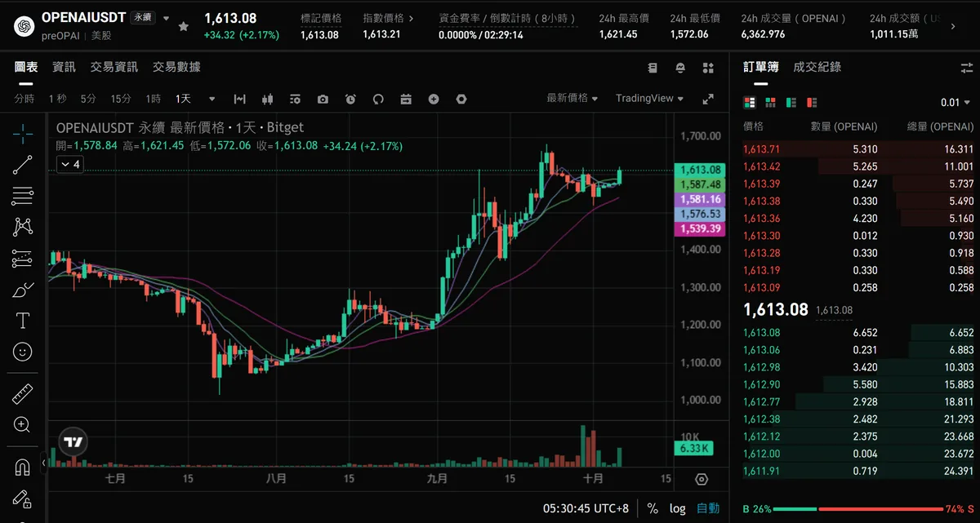Screen dimensions: 980x523
Task: Toggle percent scale on chart
Action: click(x=653, y=508)
